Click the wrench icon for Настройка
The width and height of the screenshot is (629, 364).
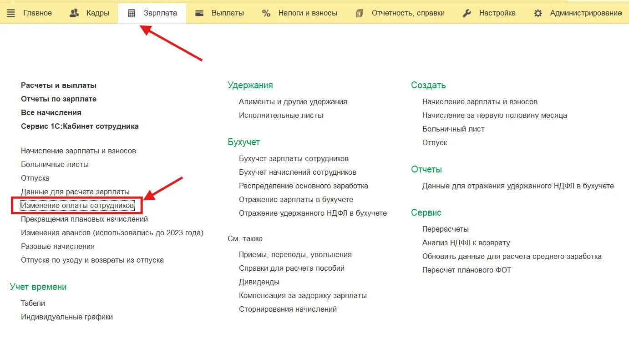[x=467, y=13]
